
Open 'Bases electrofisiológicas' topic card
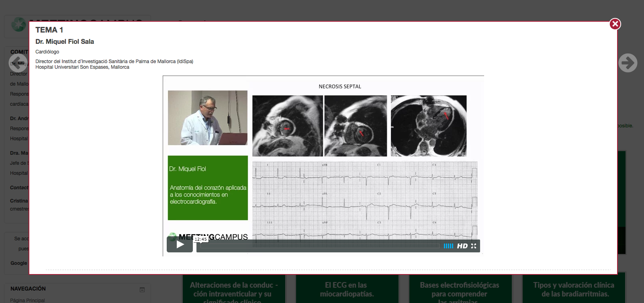460,289
